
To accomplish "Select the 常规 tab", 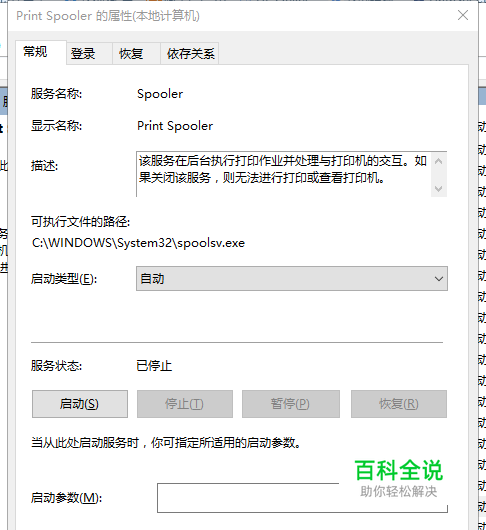I will [x=41, y=52].
